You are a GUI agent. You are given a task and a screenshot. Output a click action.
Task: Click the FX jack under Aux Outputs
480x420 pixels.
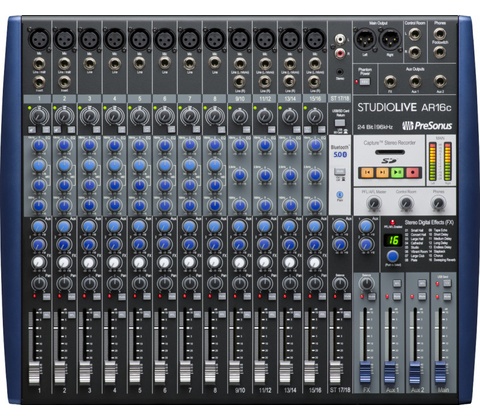pos(390,81)
